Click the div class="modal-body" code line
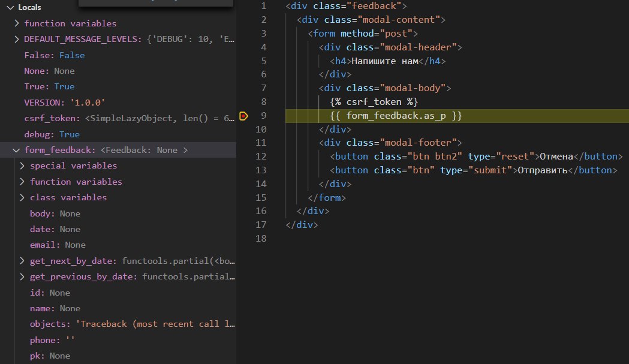The height and width of the screenshot is (364, 629). (x=385, y=88)
